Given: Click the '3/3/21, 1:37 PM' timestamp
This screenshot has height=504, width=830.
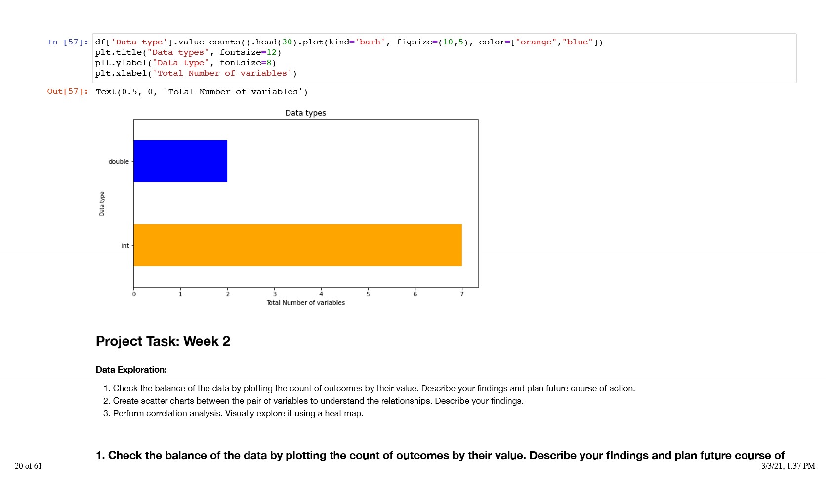Looking at the screenshot, I should pos(788,466).
